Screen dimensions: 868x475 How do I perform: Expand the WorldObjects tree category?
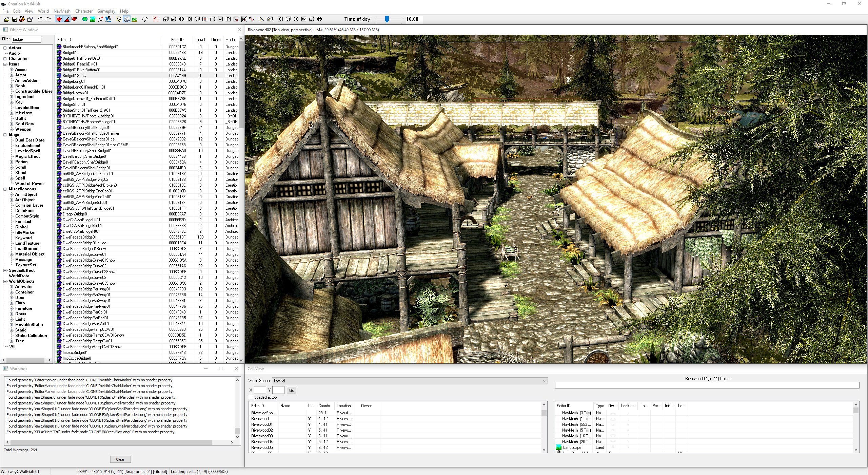click(5, 281)
